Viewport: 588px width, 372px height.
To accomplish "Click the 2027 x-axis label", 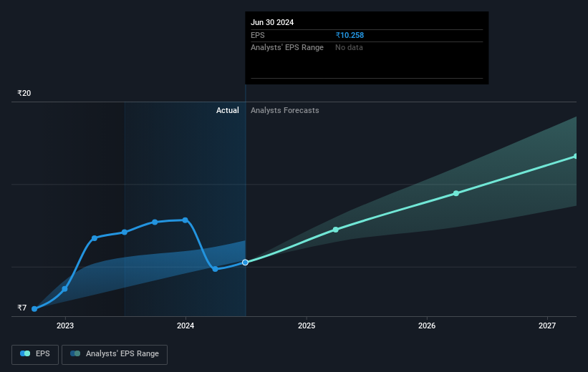I will 547,325.
